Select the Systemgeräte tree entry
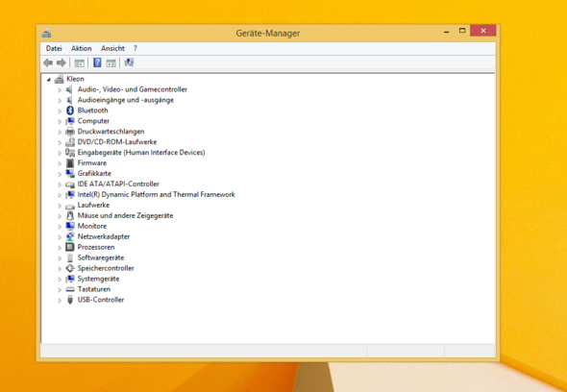Viewport: 567px width, 392px height. tap(98, 279)
